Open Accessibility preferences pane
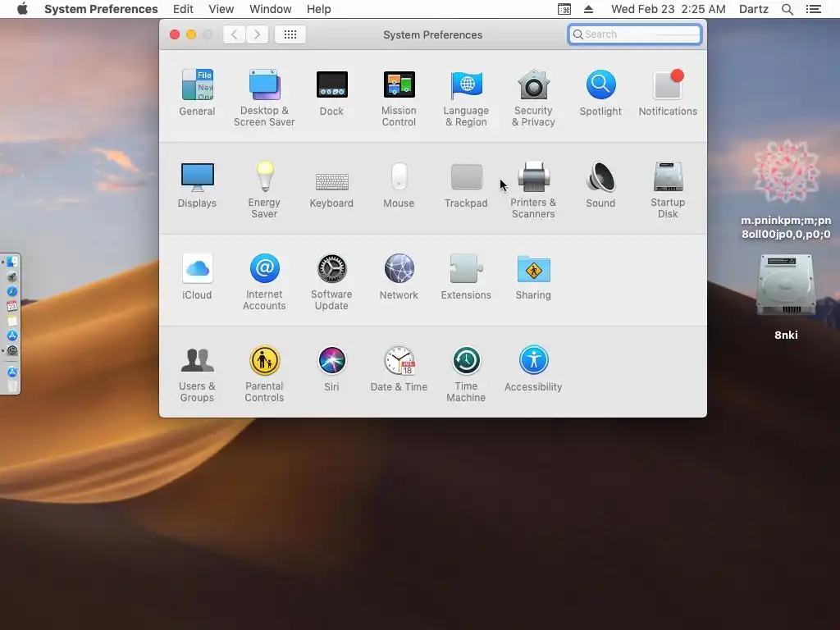Image resolution: width=840 pixels, height=630 pixels. pos(533,368)
